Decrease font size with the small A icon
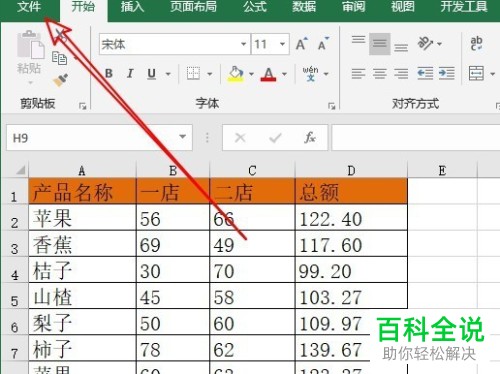Viewport: 500px width, 374px height. pyautogui.click(x=323, y=44)
